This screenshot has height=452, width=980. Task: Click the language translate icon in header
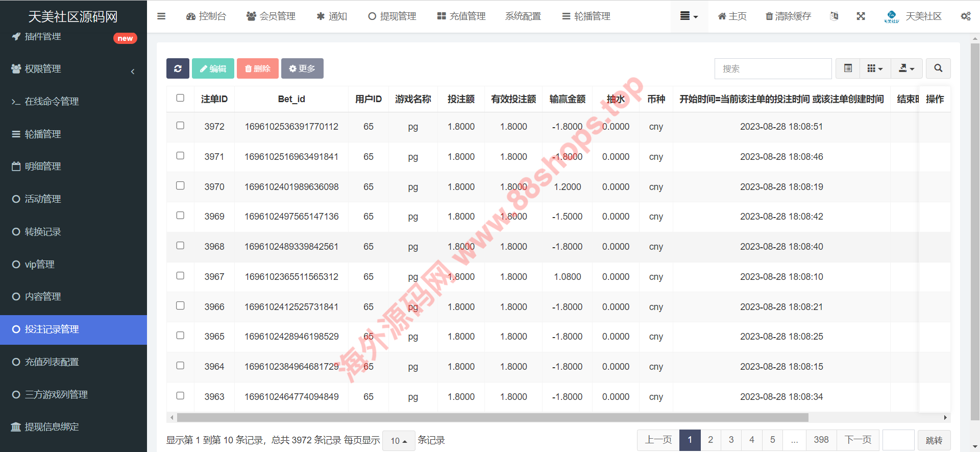pos(834,16)
